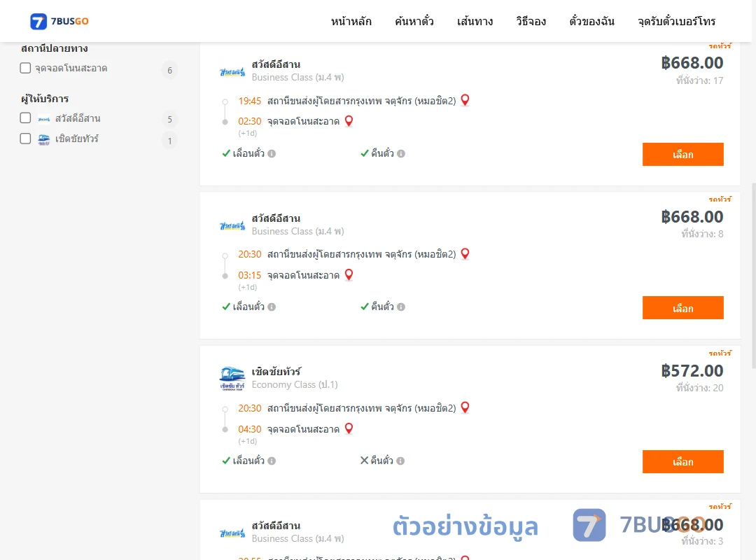Check the เชิดชัยทัวร์ operator filter
Image resolution: width=756 pixels, height=560 pixels.
point(26,139)
